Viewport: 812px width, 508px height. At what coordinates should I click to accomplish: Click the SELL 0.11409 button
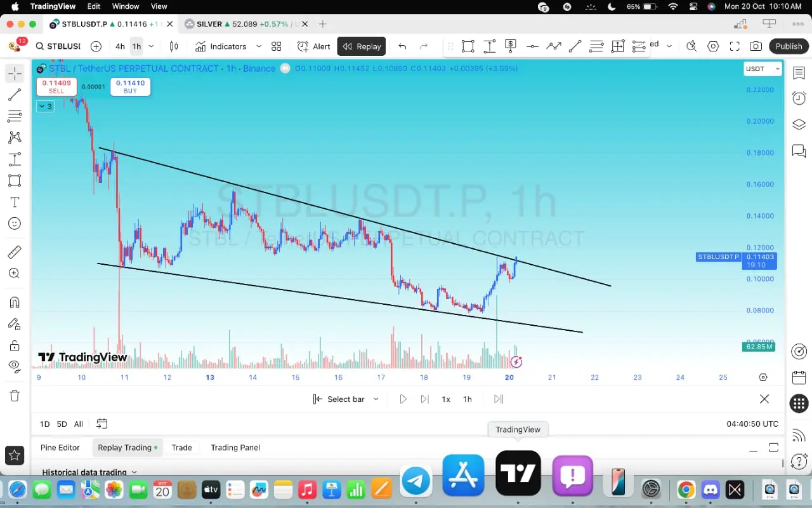click(x=56, y=87)
